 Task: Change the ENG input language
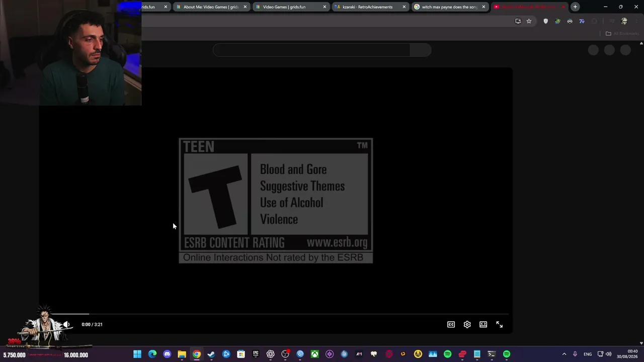(588, 354)
